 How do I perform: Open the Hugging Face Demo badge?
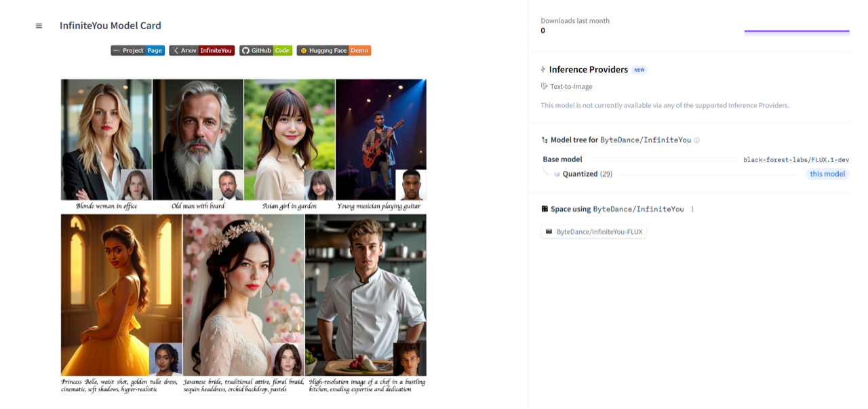tap(334, 50)
